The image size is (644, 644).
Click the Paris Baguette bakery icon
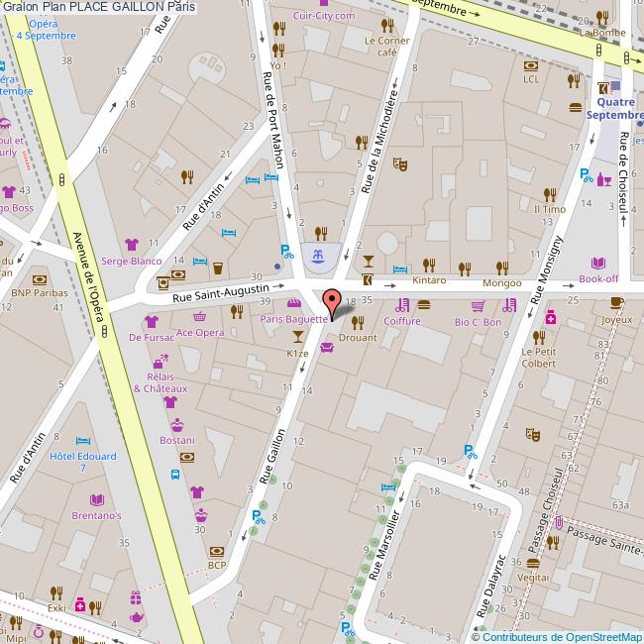pyautogui.click(x=293, y=303)
